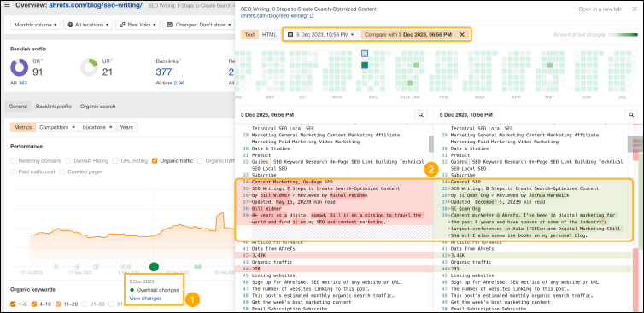
Task: Click the UR donut chart icon
Action: point(89,67)
